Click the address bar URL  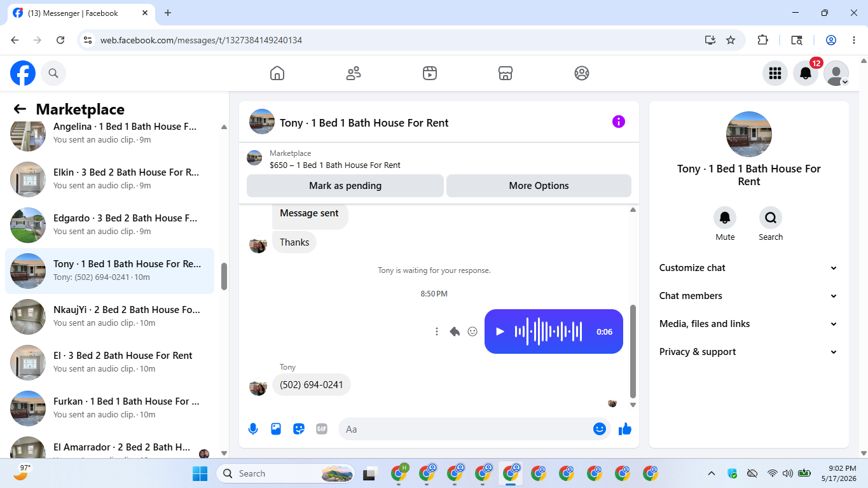pyautogui.click(x=201, y=40)
